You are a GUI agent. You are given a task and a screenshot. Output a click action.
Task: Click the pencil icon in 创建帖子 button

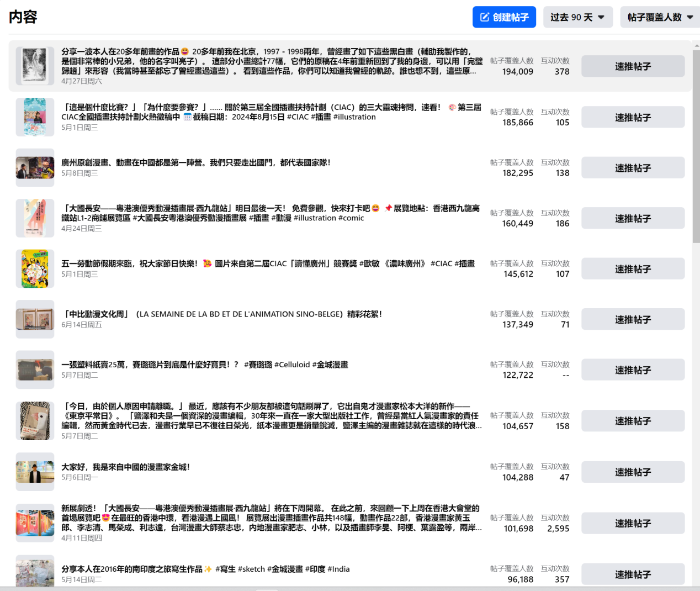485,17
